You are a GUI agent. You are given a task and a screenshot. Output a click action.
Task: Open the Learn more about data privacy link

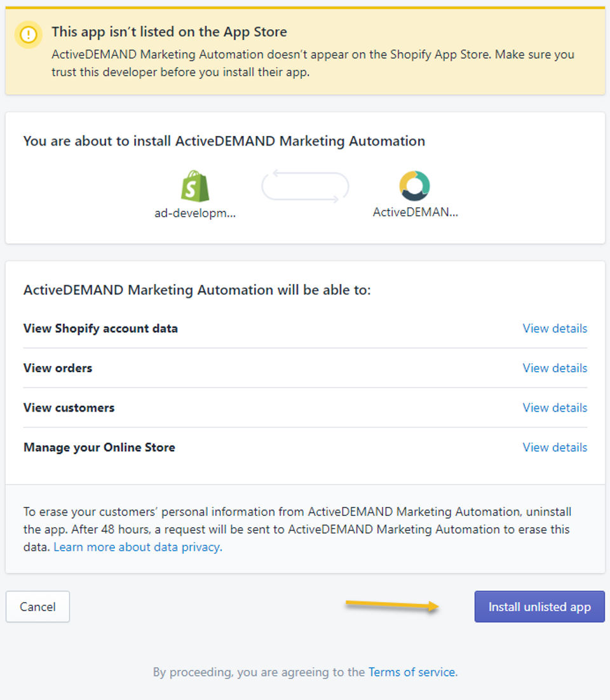click(137, 547)
